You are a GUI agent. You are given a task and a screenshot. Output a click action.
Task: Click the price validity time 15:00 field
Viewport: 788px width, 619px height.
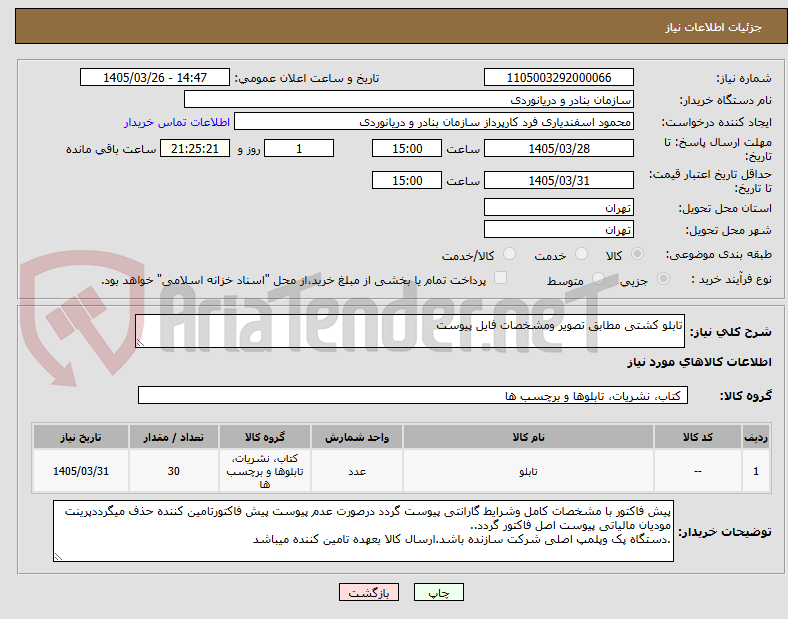click(x=407, y=180)
